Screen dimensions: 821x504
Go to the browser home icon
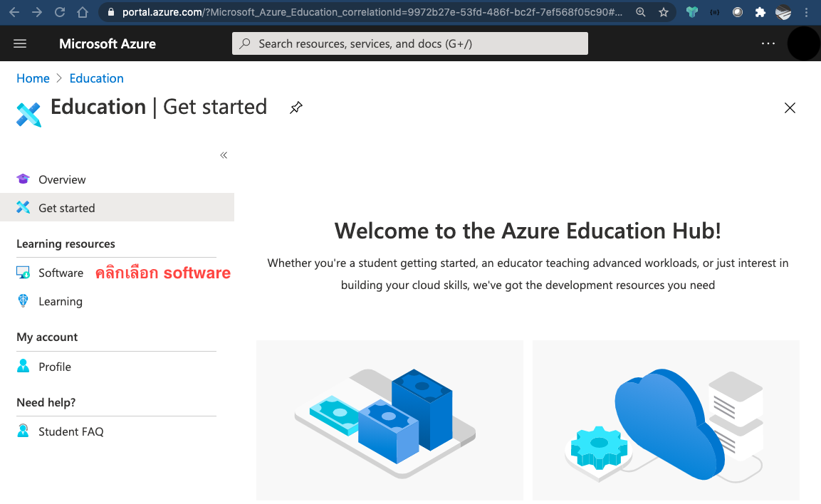(83, 12)
